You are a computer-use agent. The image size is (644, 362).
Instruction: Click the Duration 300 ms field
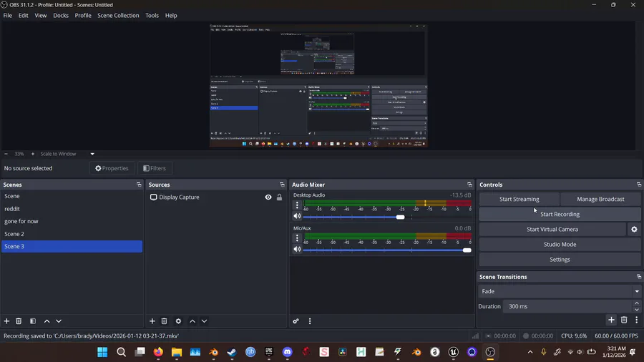[567, 307]
